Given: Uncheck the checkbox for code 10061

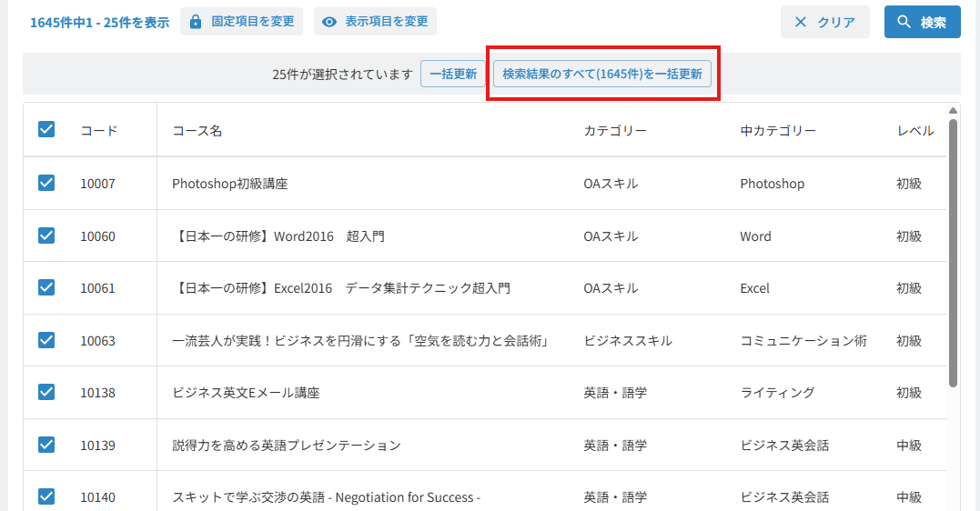Looking at the screenshot, I should point(46,286).
